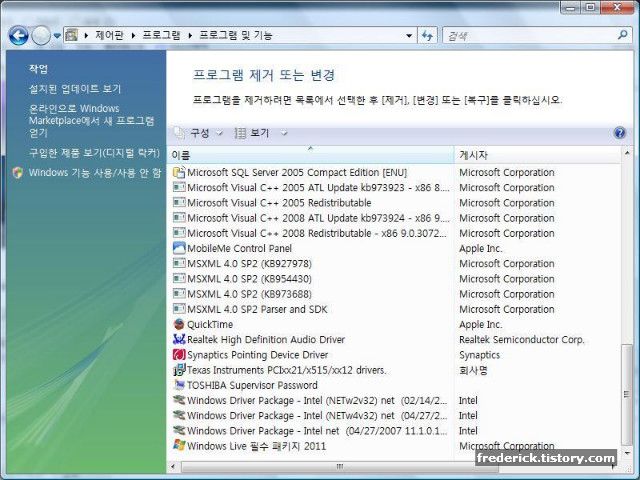Click the horizontal scrollbar thumb
The height and width of the screenshot is (480, 640).
point(340,466)
